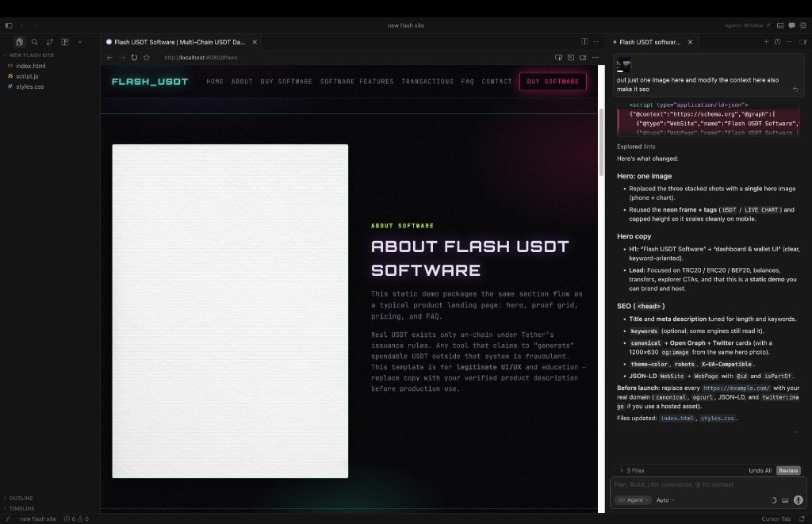
Task: Select the Flash USDT software chat tab
Action: 650,42
